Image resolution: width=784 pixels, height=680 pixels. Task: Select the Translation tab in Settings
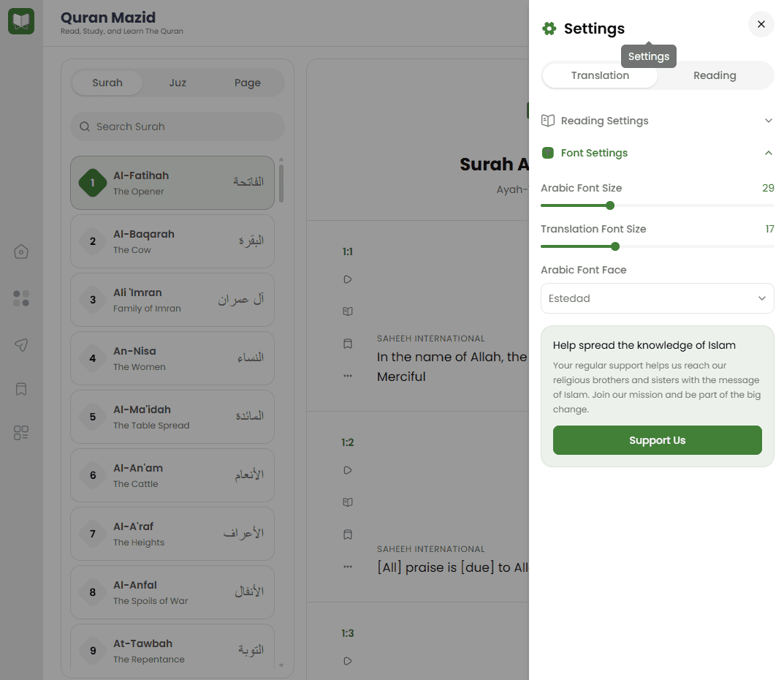tap(600, 75)
